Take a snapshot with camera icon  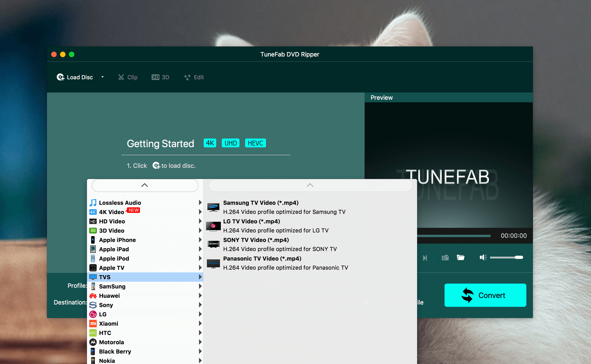click(x=445, y=258)
